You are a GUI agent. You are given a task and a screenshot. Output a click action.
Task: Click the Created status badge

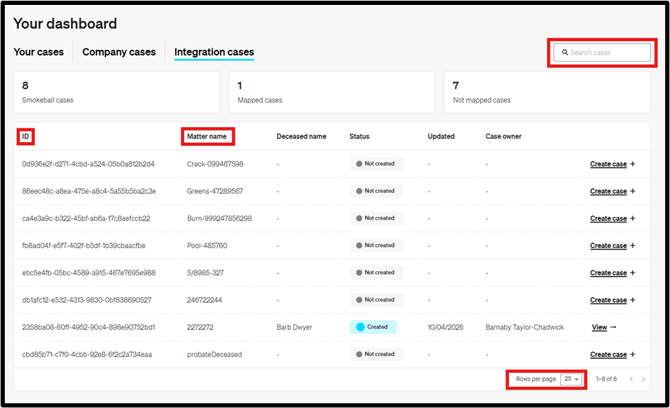pos(373,327)
